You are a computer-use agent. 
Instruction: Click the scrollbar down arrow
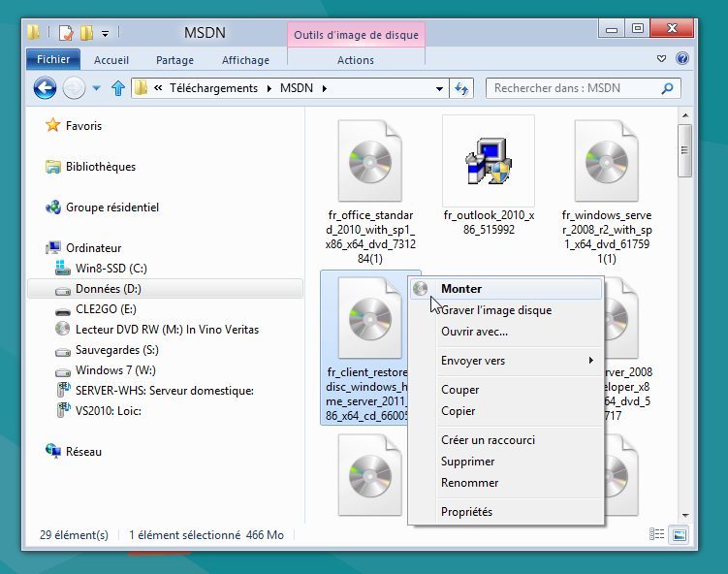685,516
